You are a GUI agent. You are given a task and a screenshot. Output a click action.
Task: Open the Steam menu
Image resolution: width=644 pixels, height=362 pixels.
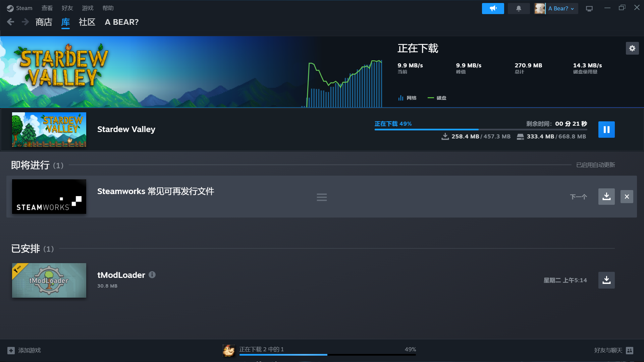pos(19,8)
